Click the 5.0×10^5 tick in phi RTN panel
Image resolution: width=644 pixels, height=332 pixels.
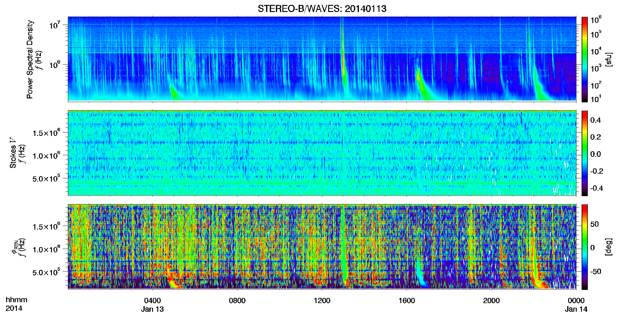click(x=46, y=272)
